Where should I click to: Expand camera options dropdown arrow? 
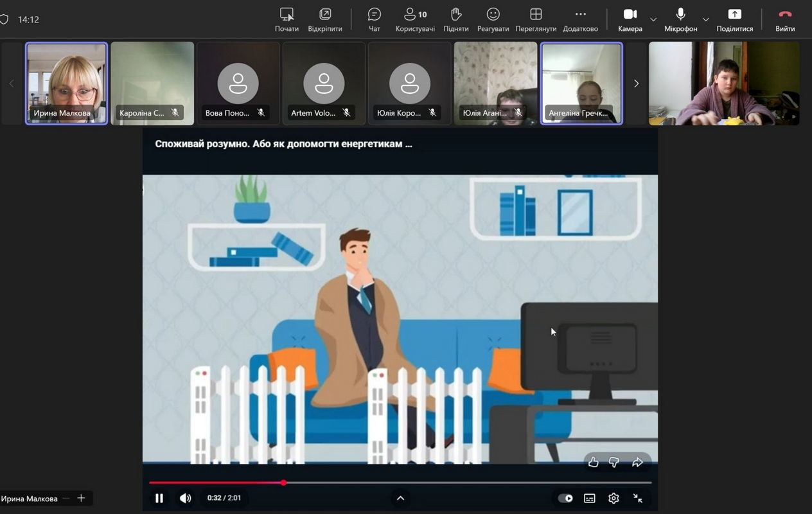653,20
